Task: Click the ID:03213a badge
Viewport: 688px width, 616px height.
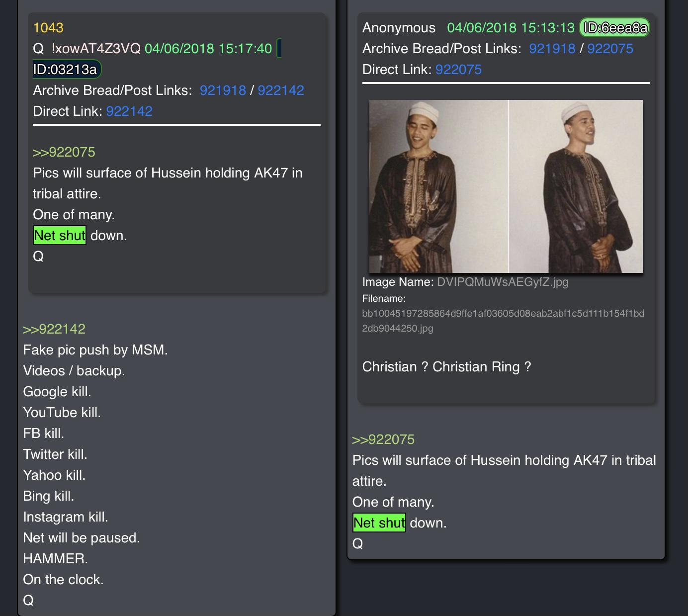Action: coord(67,69)
